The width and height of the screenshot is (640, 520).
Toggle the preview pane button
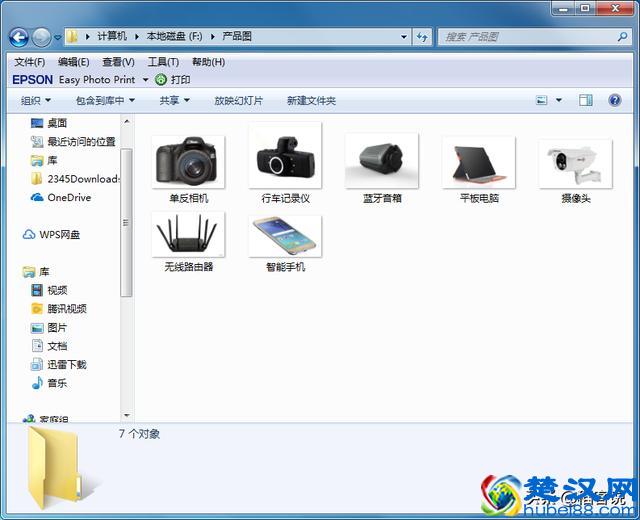[586, 100]
